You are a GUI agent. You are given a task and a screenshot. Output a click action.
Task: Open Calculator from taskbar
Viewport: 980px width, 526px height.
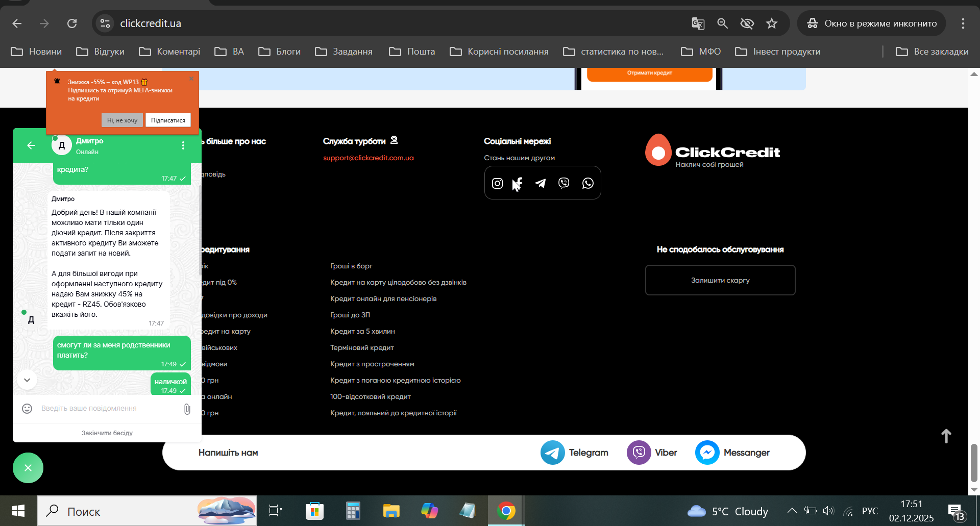click(x=353, y=511)
